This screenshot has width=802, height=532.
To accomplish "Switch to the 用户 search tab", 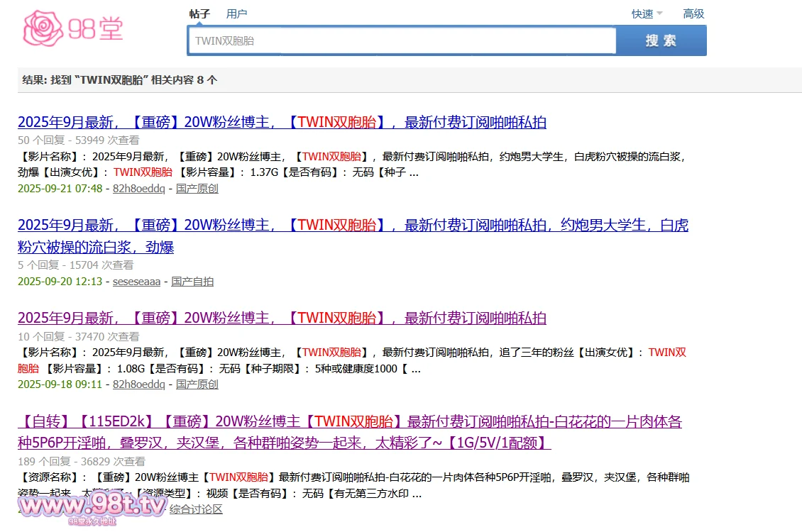I will point(236,13).
